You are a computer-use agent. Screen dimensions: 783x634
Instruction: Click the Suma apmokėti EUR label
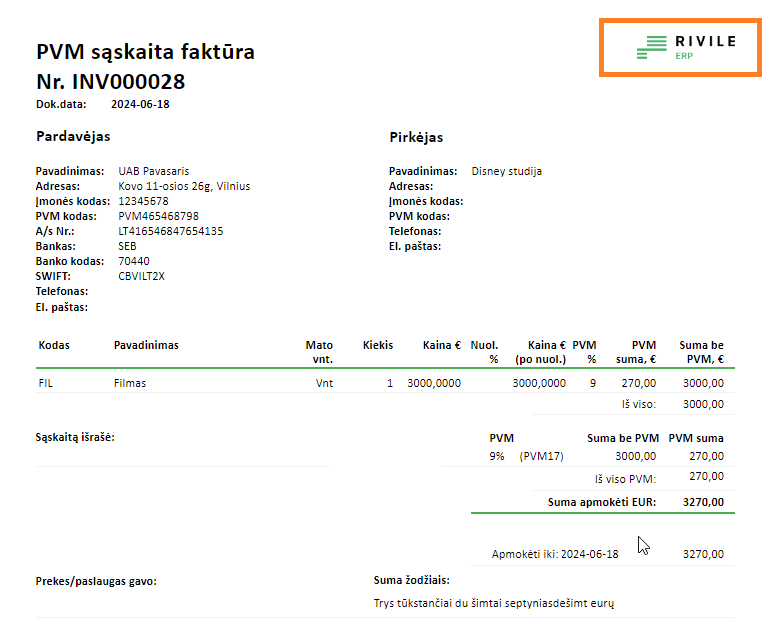coord(602,502)
